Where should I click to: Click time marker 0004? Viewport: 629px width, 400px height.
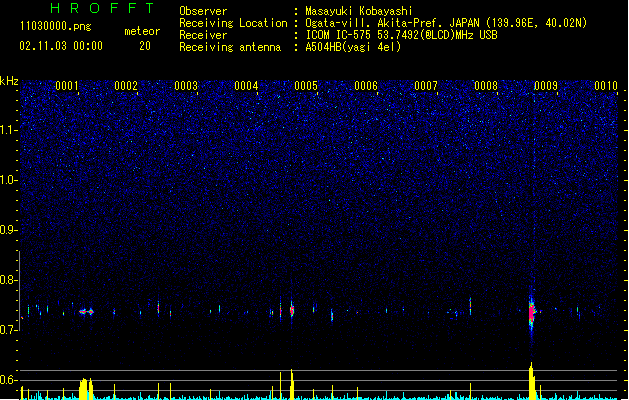coord(246,86)
